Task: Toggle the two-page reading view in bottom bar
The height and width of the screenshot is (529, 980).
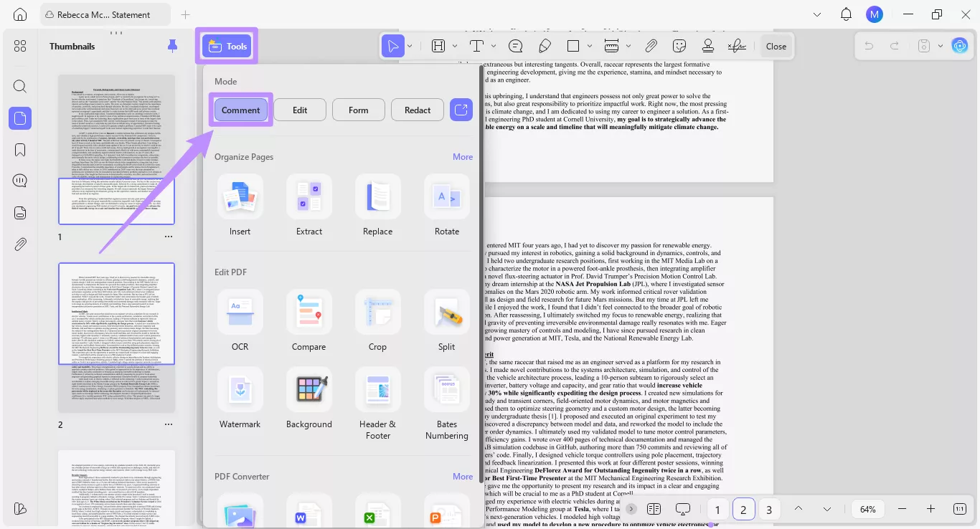Action: click(x=654, y=509)
